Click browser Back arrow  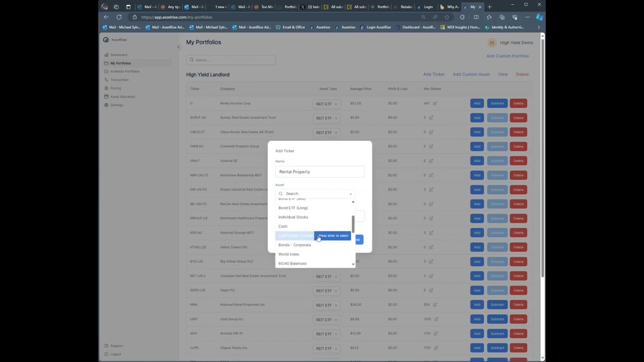pyautogui.click(x=106, y=17)
